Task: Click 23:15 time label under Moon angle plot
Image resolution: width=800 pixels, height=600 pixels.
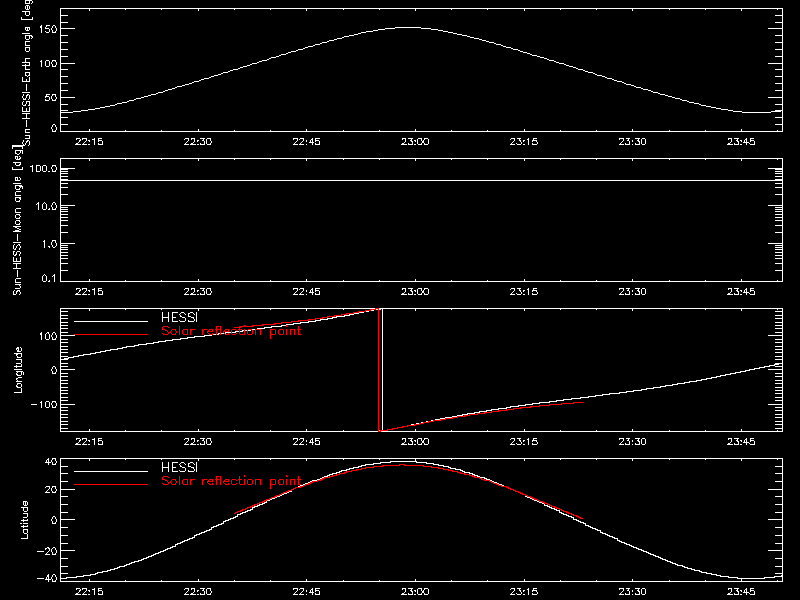Action: 523,291
